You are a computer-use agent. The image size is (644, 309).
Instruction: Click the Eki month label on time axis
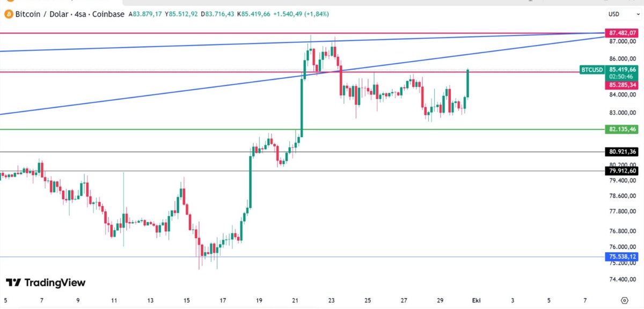tap(475, 300)
